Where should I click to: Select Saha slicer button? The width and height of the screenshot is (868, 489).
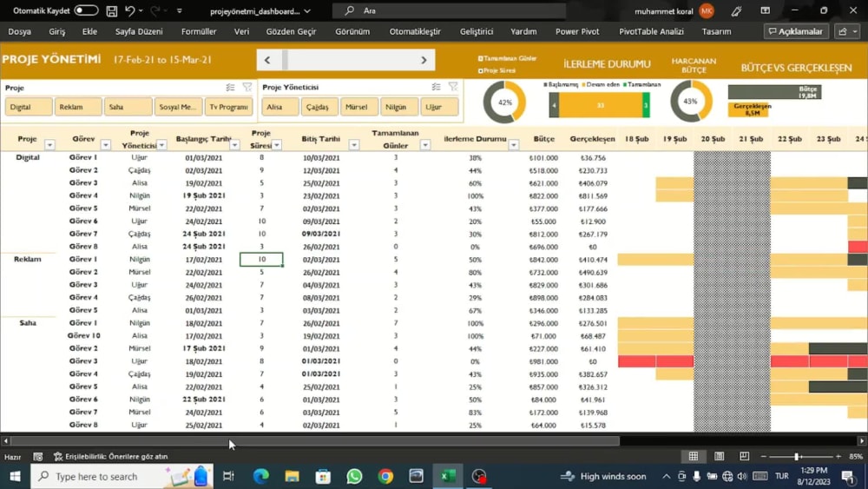[128, 107]
